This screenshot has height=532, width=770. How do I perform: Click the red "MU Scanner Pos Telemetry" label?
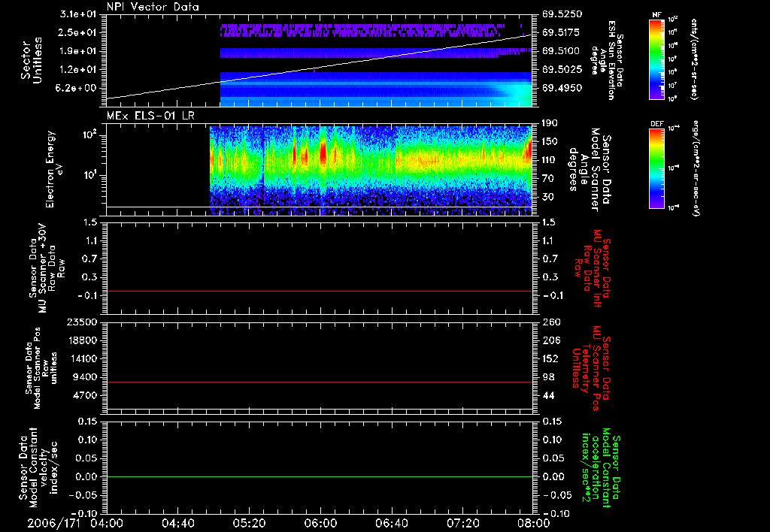click(x=592, y=368)
